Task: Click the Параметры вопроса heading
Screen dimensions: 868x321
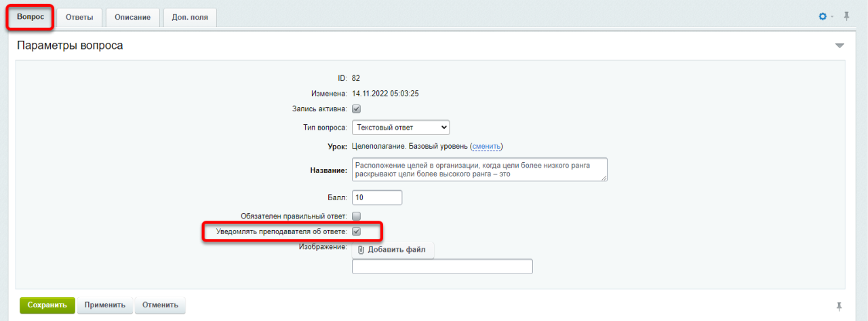Action: pyautogui.click(x=70, y=46)
